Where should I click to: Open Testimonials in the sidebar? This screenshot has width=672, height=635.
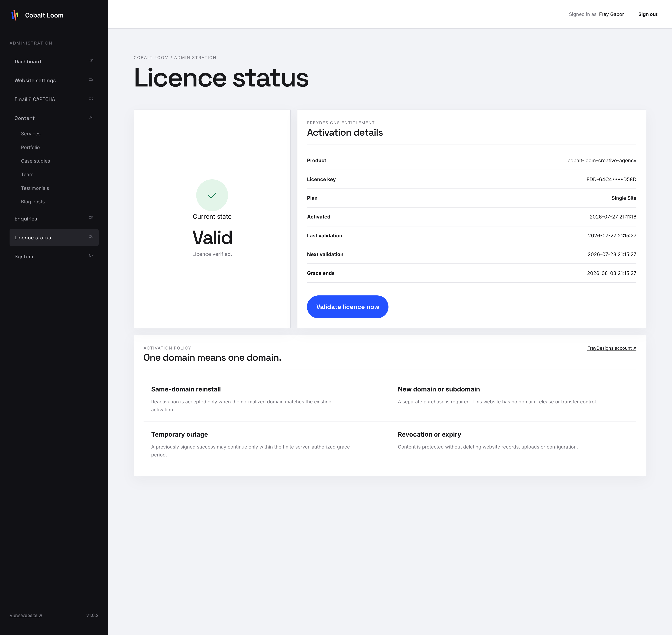[35, 188]
